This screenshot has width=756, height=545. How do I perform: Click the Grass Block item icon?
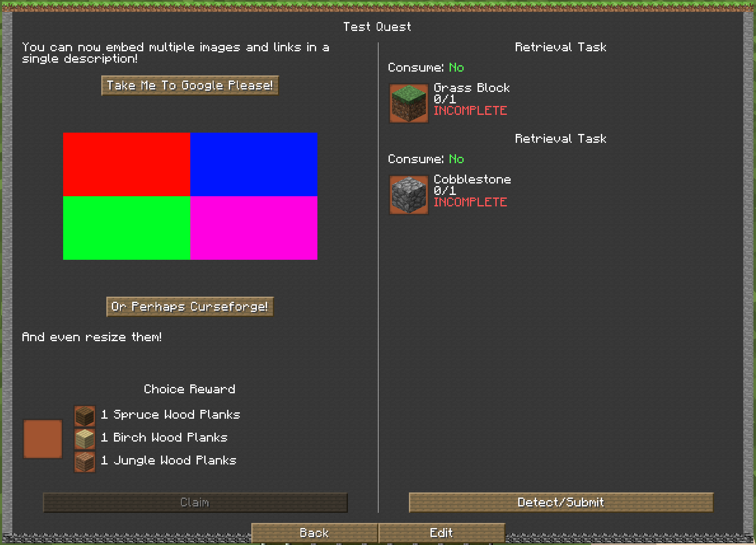[409, 103]
